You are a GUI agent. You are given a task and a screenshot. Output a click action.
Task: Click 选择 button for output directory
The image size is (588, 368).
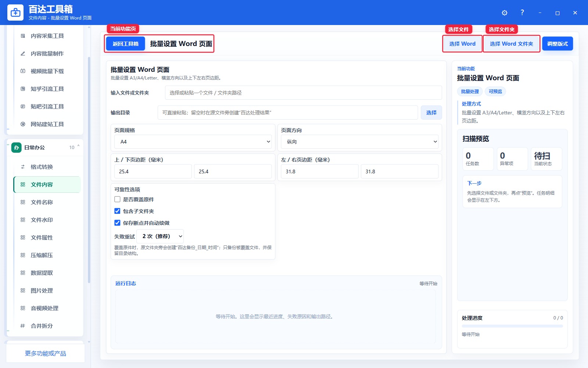[431, 113]
